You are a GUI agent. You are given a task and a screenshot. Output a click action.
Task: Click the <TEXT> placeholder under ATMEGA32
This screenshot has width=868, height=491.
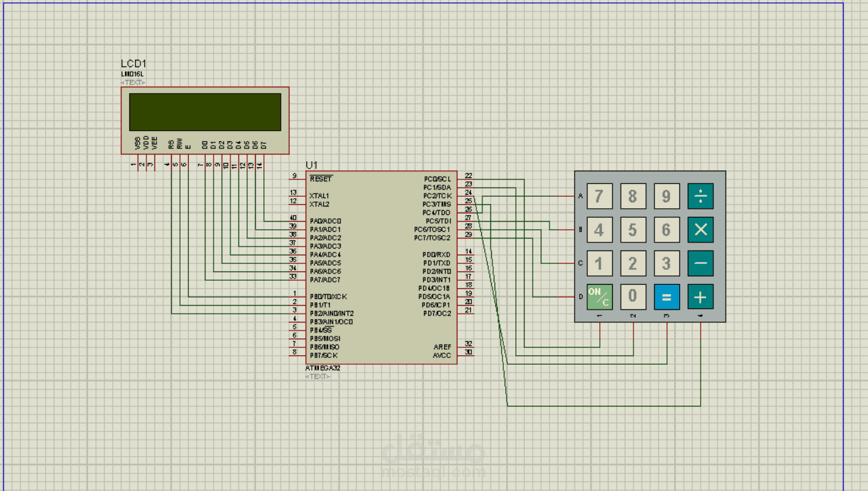click(x=318, y=376)
